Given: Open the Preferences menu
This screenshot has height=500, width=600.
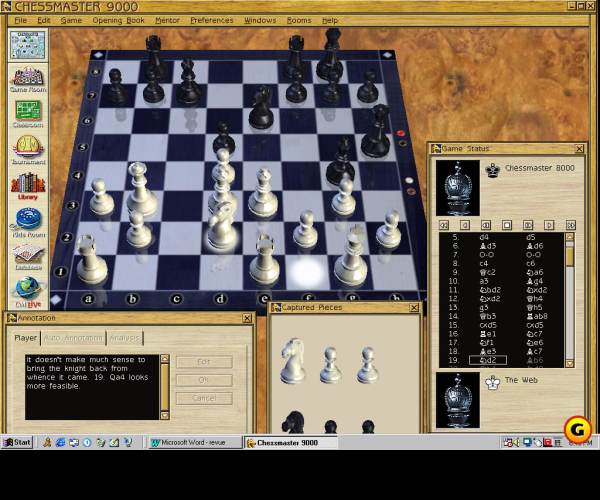Looking at the screenshot, I should tap(212, 20).
